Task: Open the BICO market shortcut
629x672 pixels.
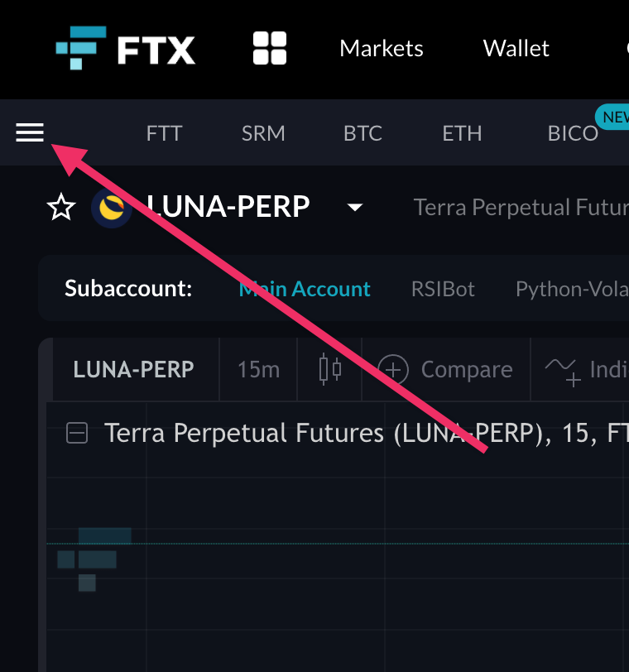Action: coord(573,133)
